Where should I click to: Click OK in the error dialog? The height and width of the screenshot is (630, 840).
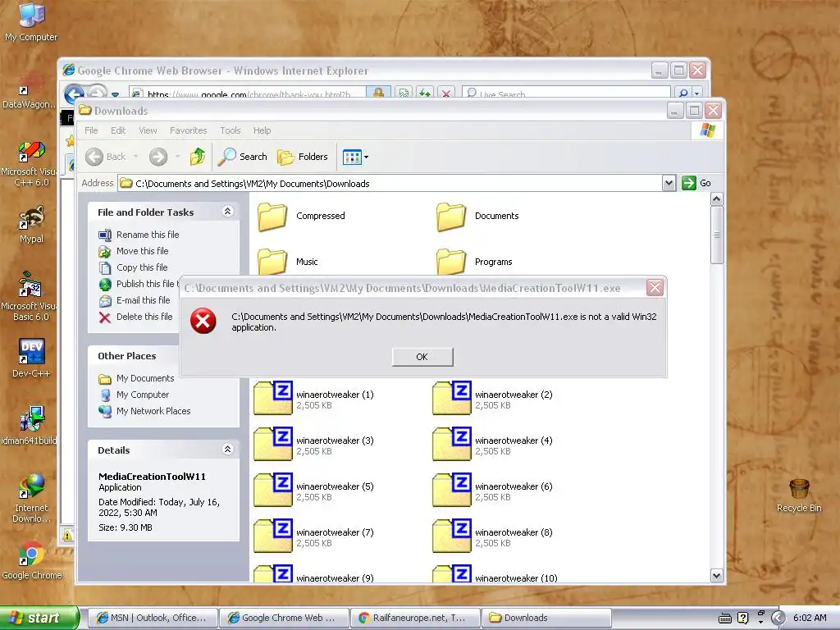coord(422,357)
